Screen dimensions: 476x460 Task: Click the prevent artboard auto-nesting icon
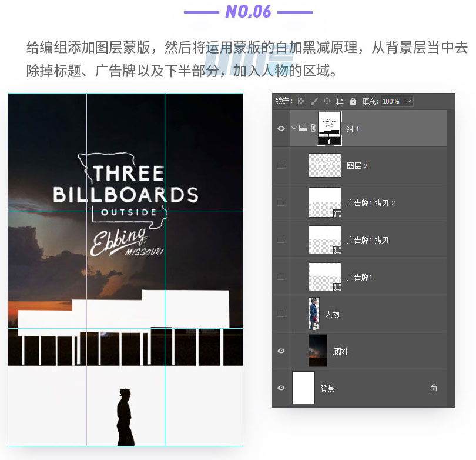340,101
